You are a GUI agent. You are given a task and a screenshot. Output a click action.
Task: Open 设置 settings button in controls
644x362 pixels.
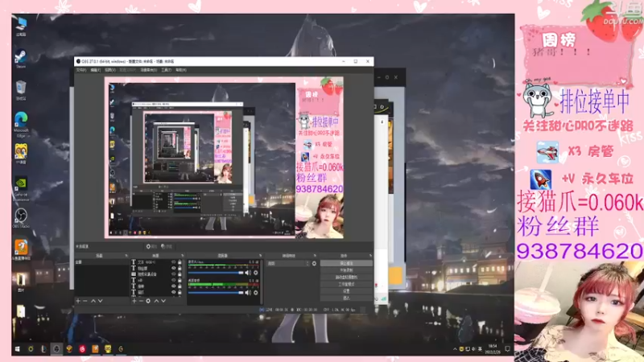[x=346, y=291]
